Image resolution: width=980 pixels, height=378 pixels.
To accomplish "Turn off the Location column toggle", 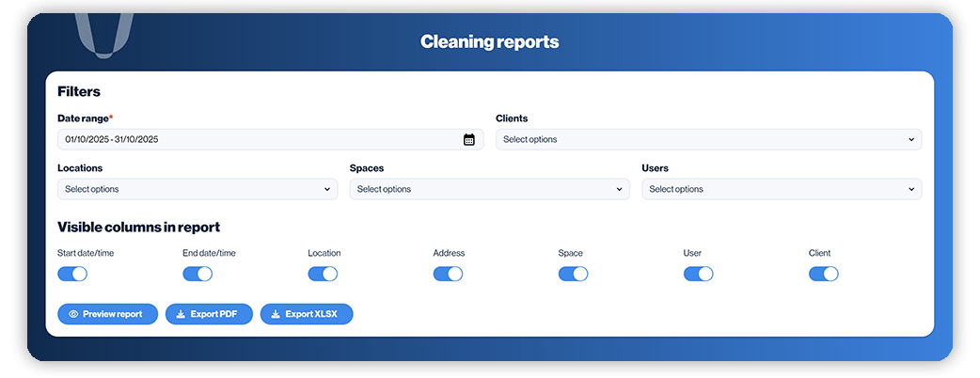I will click(323, 274).
